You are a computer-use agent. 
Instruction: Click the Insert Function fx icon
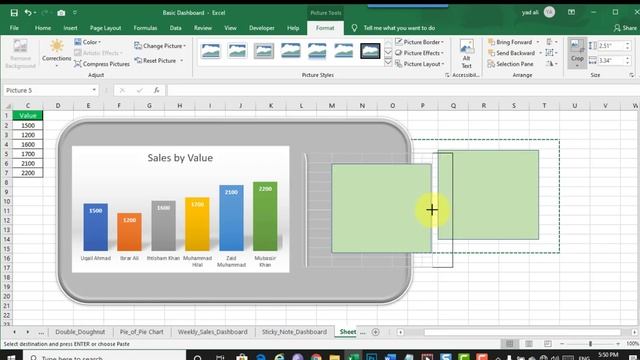coord(156,90)
